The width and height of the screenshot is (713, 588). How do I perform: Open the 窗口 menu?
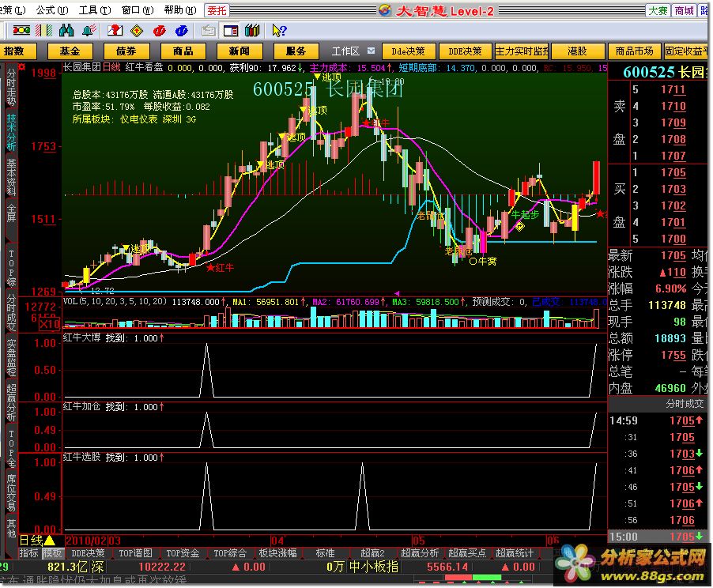click(x=138, y=10)
